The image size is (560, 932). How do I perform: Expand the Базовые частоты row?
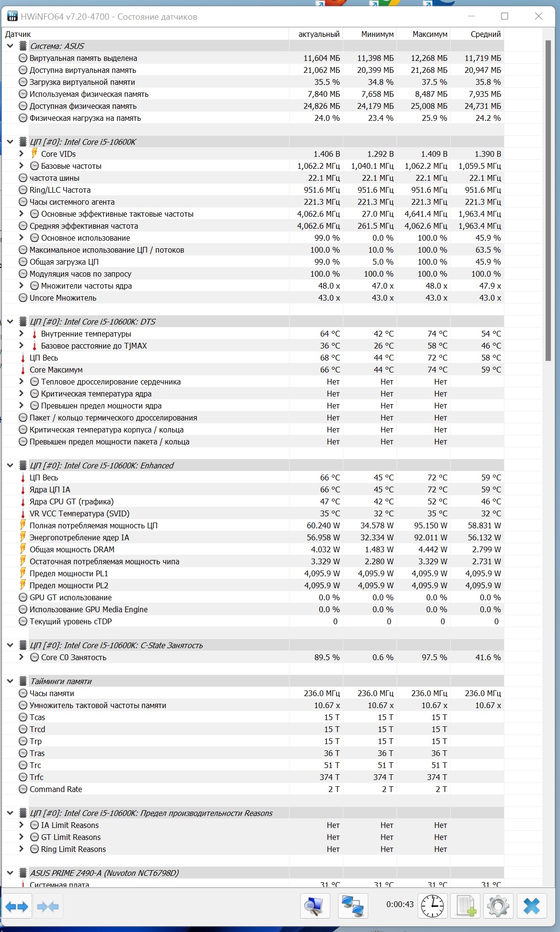coord(21,166)
